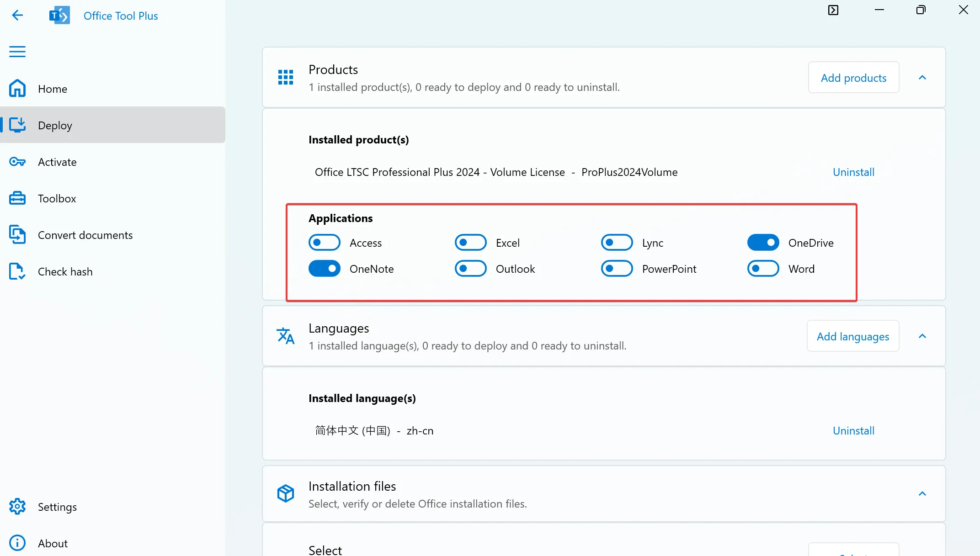Open Convert documents
Image resolution: width=980 pixels, height=556 pixels.
[x=85, y=235]
